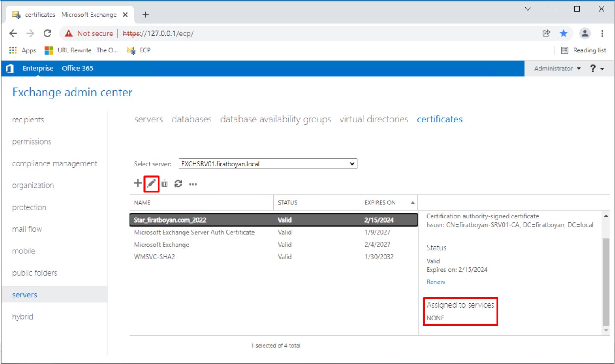Open the databases sub-tab

(x=191, y=119)
